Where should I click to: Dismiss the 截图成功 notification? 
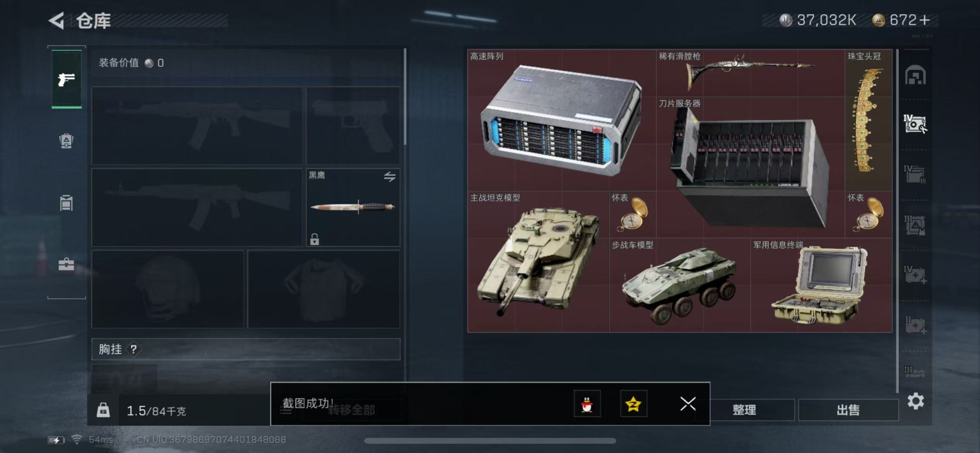pyautogui.click(x=688, y=404)
